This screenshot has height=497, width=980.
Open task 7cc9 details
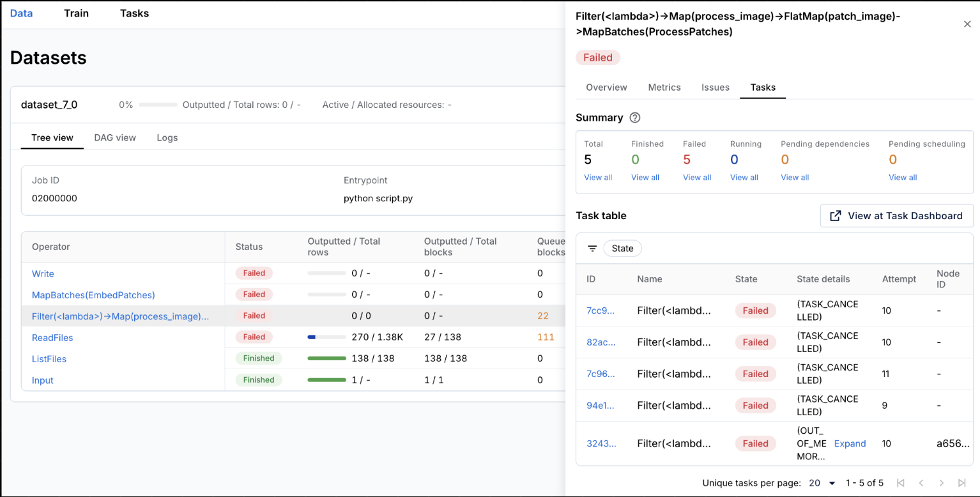point(601,310)
